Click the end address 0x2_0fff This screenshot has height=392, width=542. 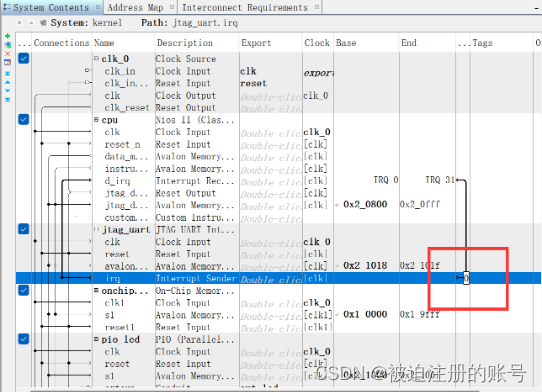420,204
